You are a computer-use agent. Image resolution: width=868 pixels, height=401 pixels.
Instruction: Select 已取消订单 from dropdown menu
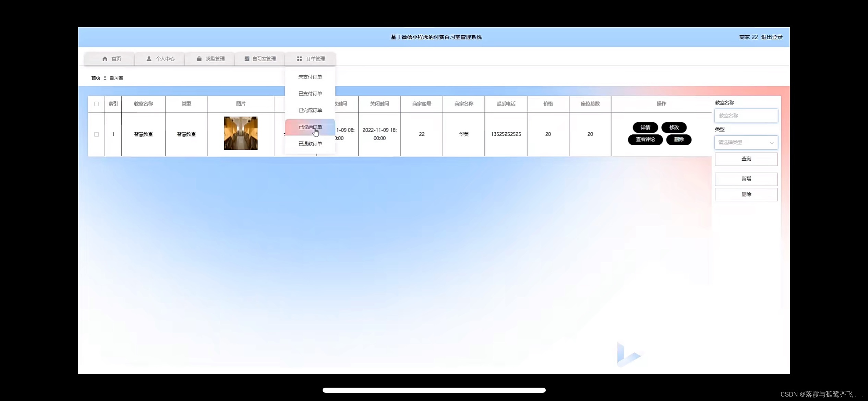(x=310, y=127)
